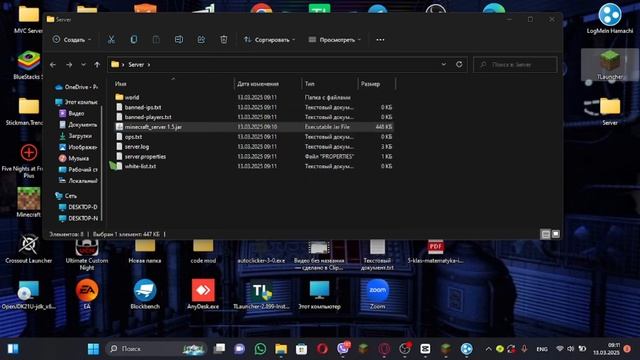Viewport: 640px width, 360px height.
Task: Select code mod folder on desktop
Action: (203, 251)
